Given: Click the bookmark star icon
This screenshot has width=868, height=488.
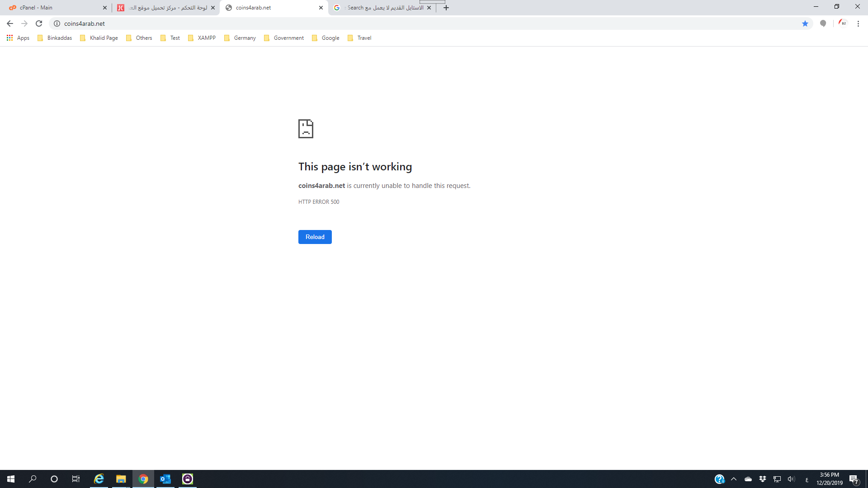Looking at the screenshot, I should coord(805,23).
